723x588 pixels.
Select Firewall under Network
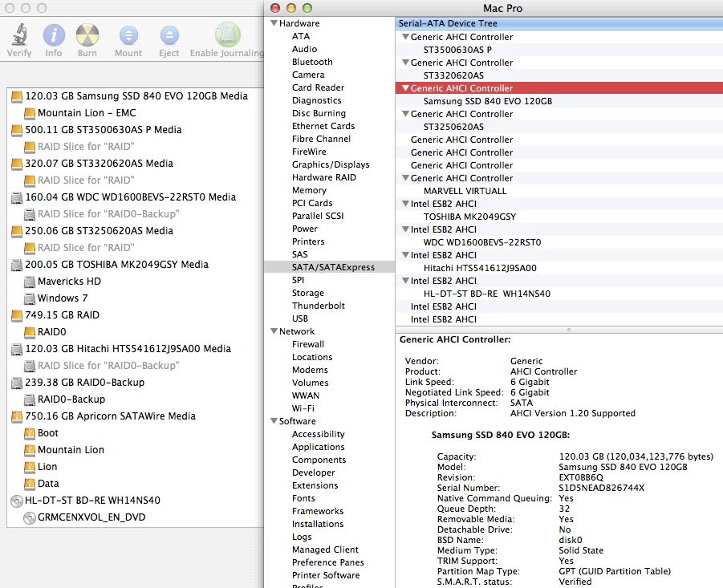coord(308,344)
